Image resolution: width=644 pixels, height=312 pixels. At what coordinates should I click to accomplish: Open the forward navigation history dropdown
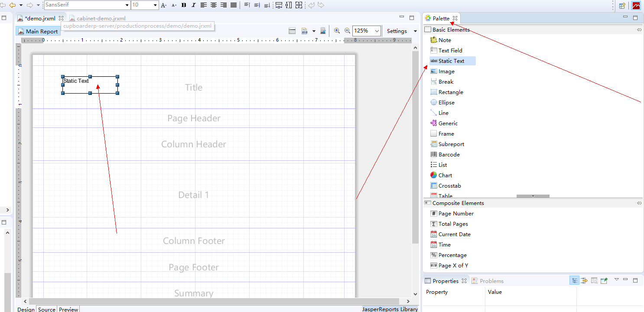[x=38, y=5]
